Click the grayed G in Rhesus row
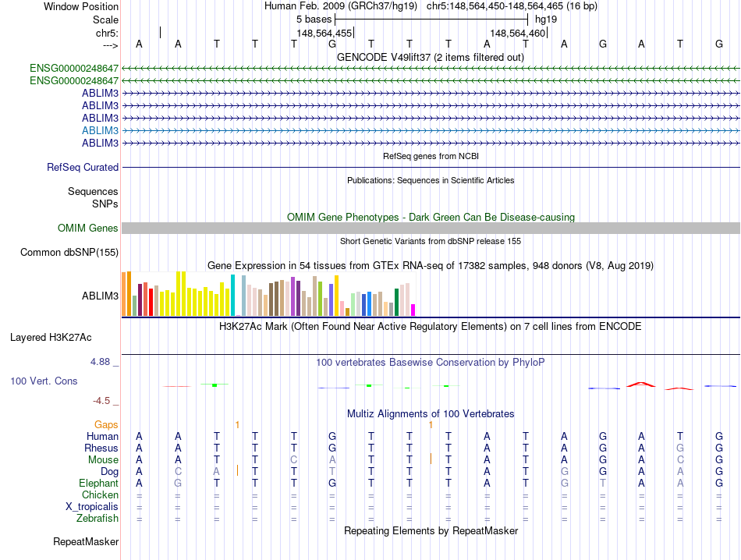 point(680,448)
